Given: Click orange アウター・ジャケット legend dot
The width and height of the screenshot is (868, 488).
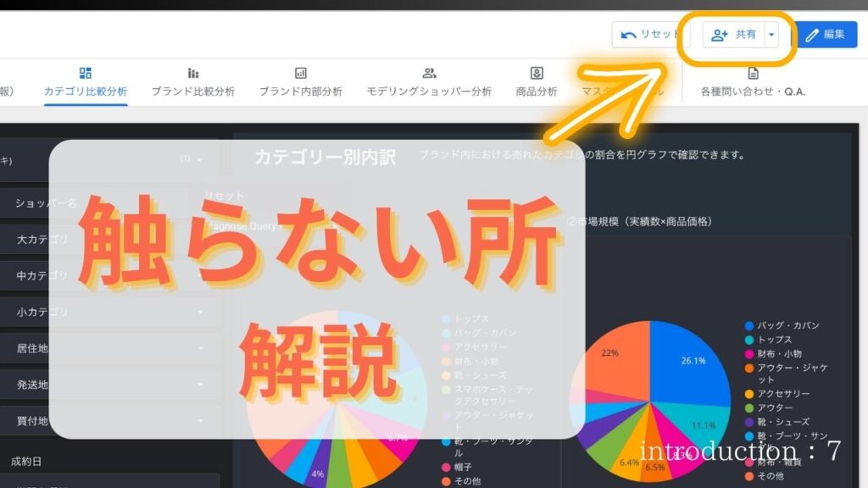Looking at the screenshot, I should click(749, 368).
